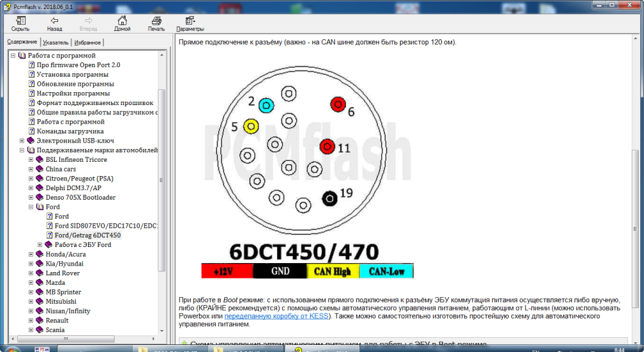Switch to the Указатель tab
Image resolution: width=644 pixels, height=352 pixels.
coord(55,43)
